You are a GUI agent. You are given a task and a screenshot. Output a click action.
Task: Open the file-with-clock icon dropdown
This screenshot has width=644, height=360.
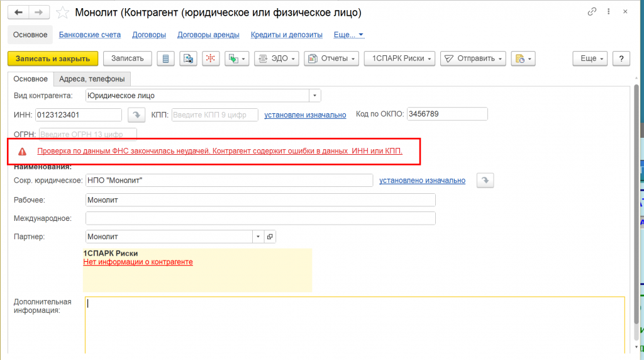click(523, 59)
